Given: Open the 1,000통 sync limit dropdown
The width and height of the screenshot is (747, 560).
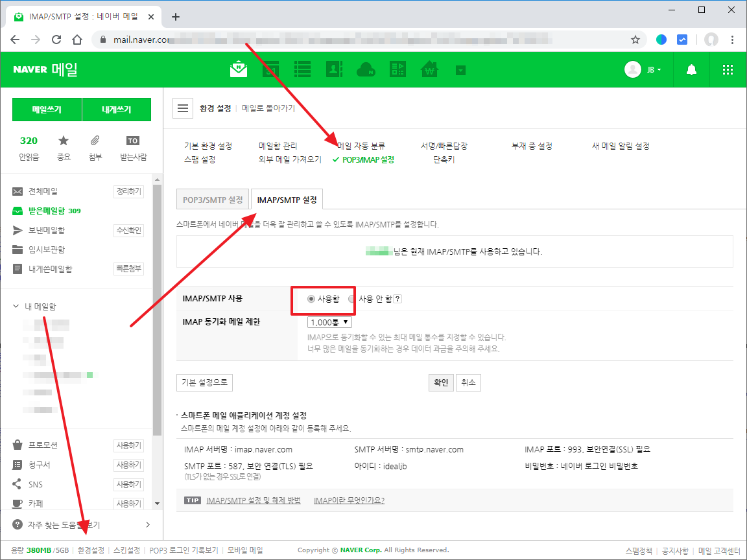Looking at the screenshot, I should point(329,322).
